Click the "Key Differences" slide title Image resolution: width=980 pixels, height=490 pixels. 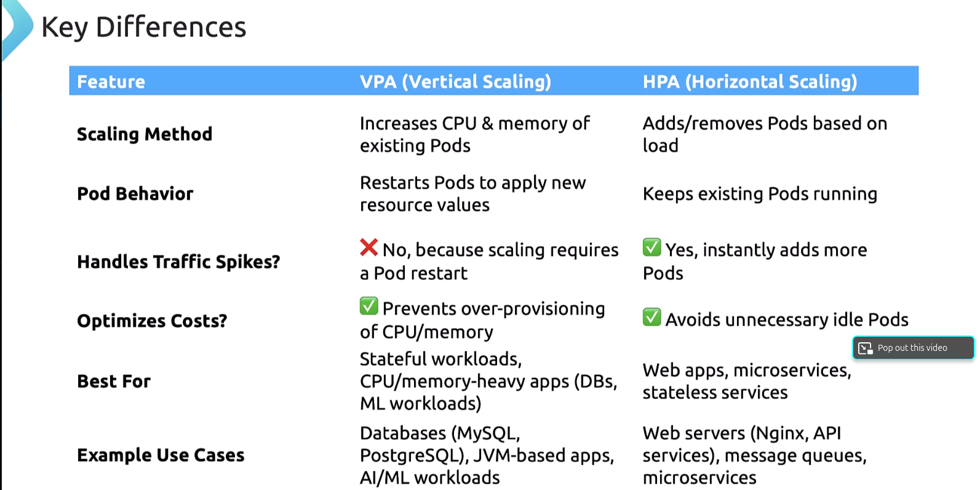pyautogui.click(x=143, y=28)
